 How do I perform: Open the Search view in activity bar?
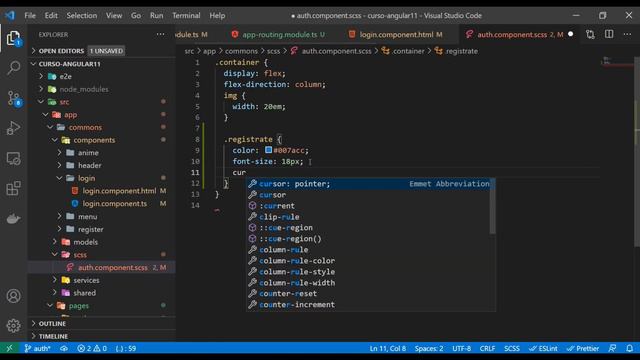[13, 68]
